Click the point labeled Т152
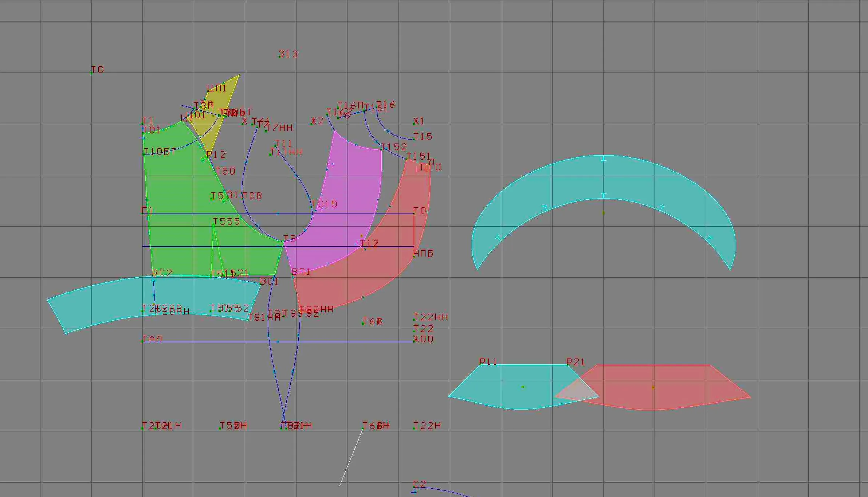The width and height of the screenshot is (868, 497). [381, 149]
